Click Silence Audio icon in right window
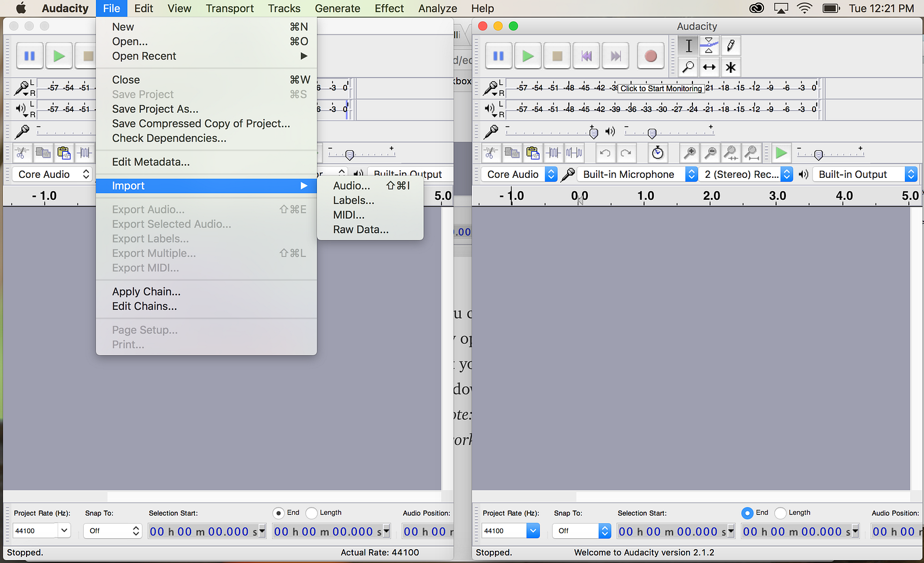 (x=574, y=153)
